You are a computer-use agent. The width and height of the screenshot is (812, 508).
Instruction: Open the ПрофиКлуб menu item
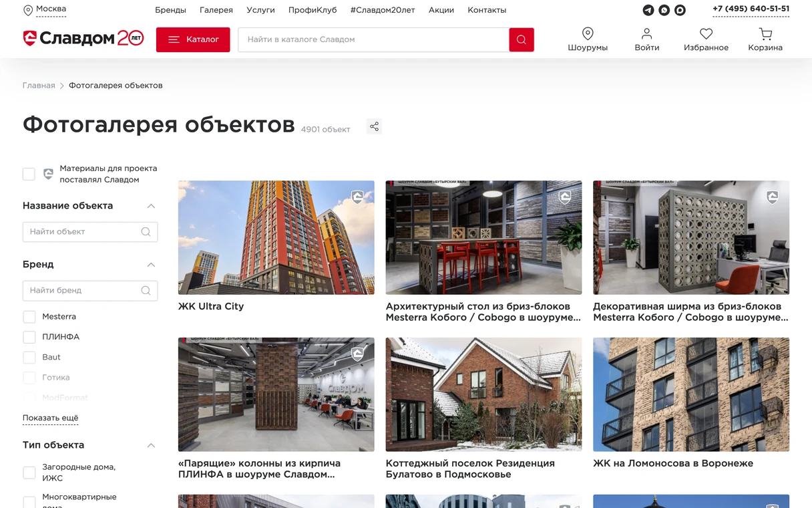point(313,10)
